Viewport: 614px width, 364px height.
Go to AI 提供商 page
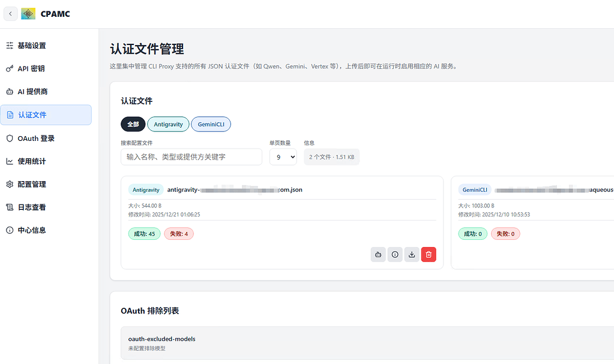(46, 92)
